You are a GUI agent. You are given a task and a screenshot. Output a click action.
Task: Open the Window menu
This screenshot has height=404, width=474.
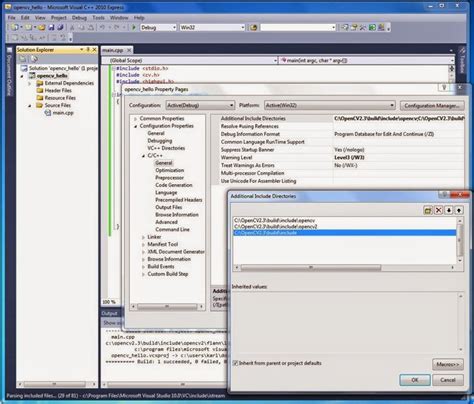pyautogui.click(x=119, y=18)
